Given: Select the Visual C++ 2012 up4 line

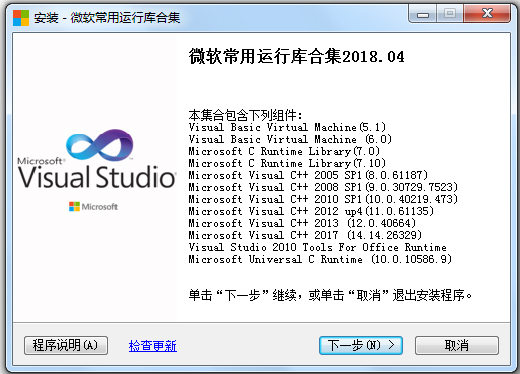Looking at the screenshot, I should pos(311,211).
